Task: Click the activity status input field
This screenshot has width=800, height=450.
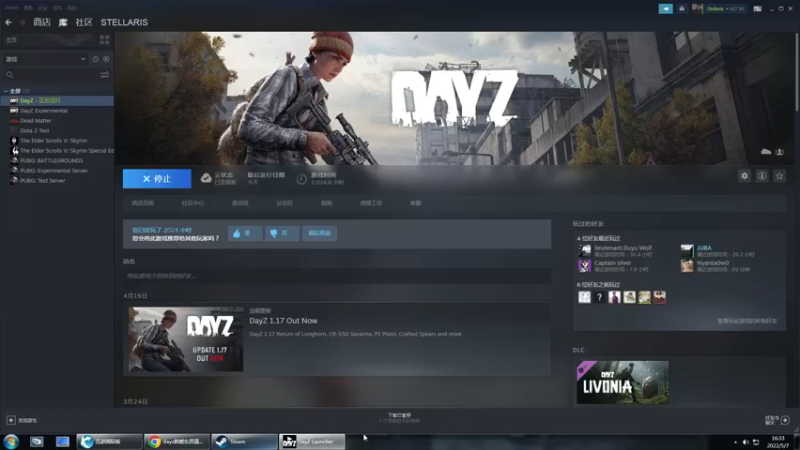Action: pos(337,276)
